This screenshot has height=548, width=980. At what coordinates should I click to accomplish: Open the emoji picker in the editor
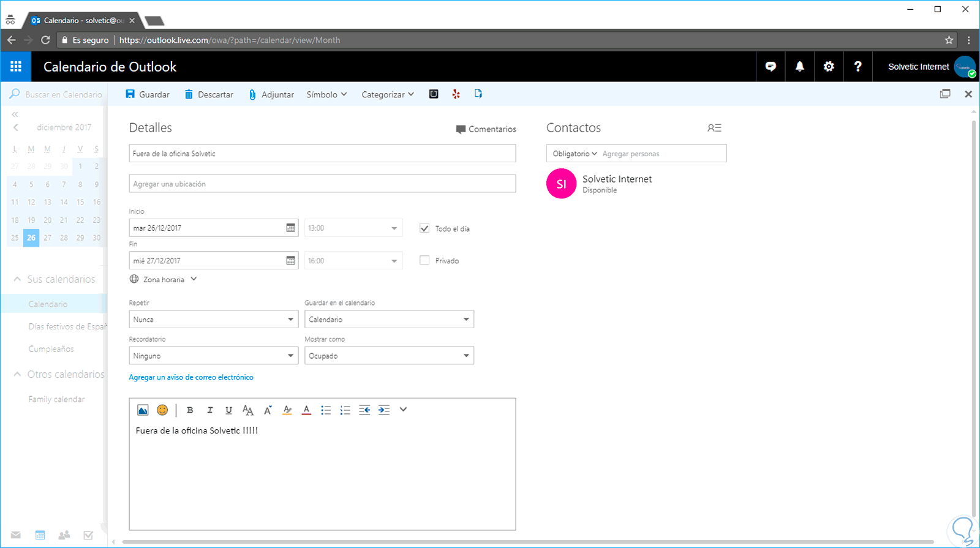coord(162,410)
